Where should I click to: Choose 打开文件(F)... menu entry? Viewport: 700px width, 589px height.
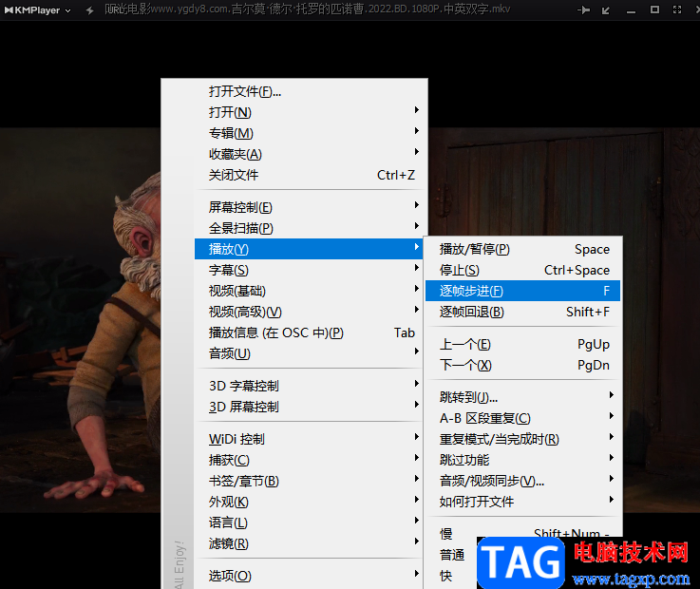point(309,91)
